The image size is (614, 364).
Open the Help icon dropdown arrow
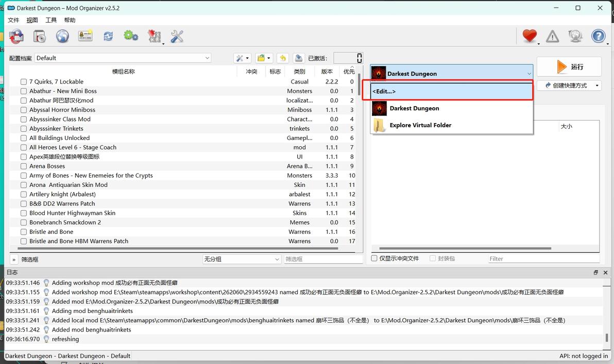[608, 43]
